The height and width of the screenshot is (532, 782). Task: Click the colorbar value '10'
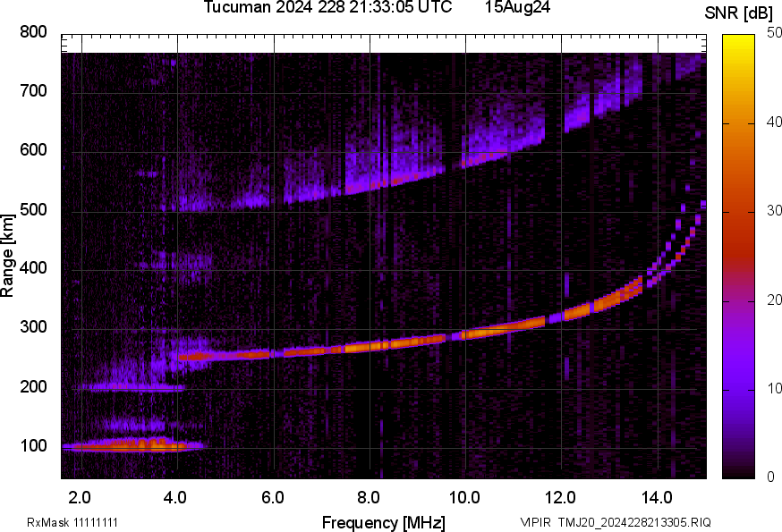774,388
